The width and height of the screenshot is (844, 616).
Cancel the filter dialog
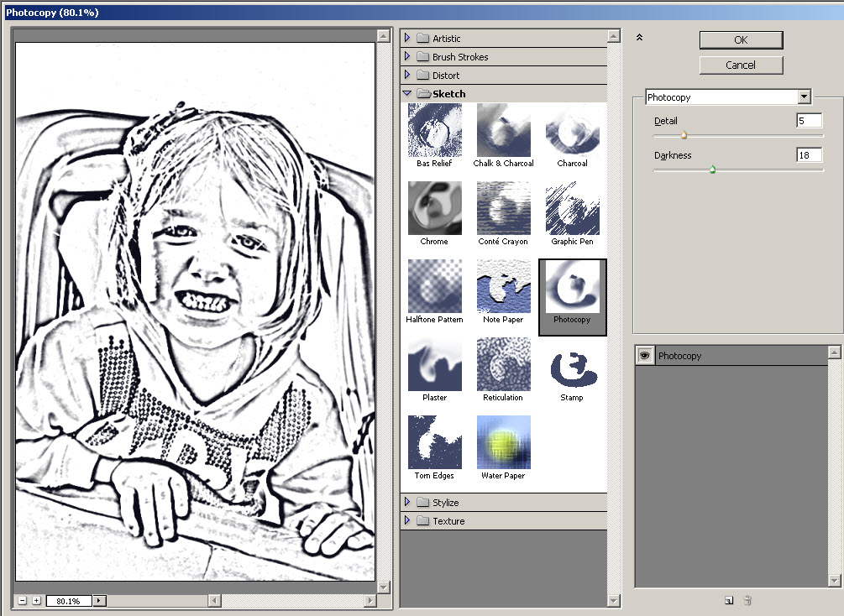[x=740, y=65]
